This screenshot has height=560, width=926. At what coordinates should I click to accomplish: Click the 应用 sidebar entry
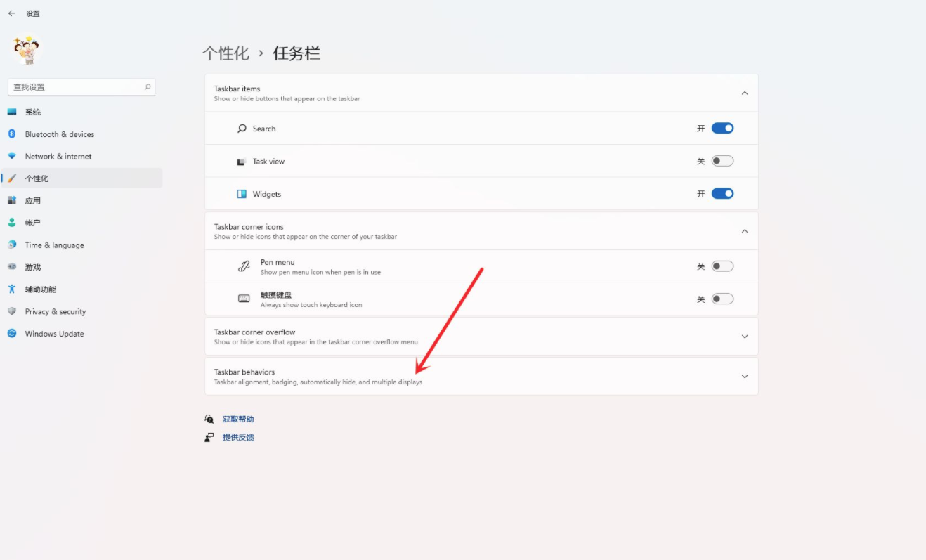pos(33,200)
